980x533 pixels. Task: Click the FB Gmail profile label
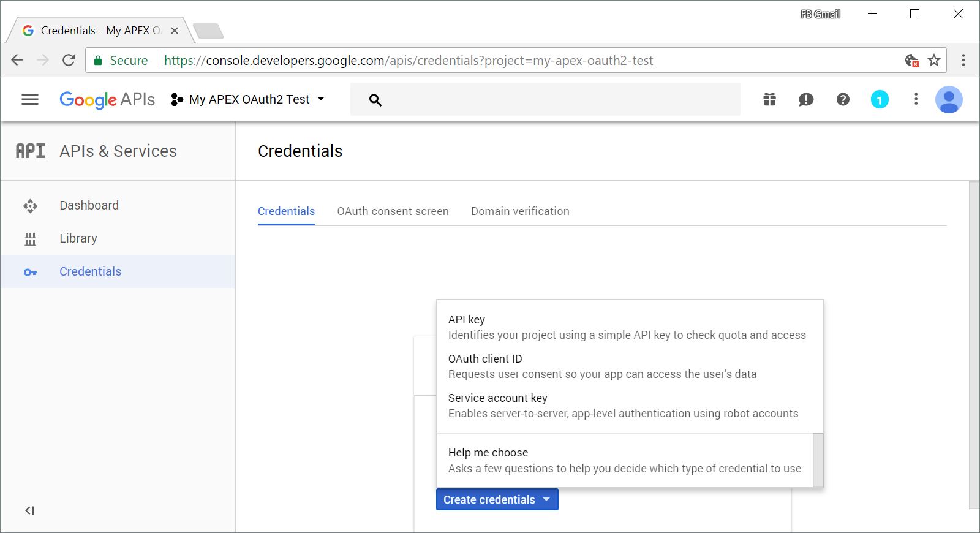tap(821, 14)
